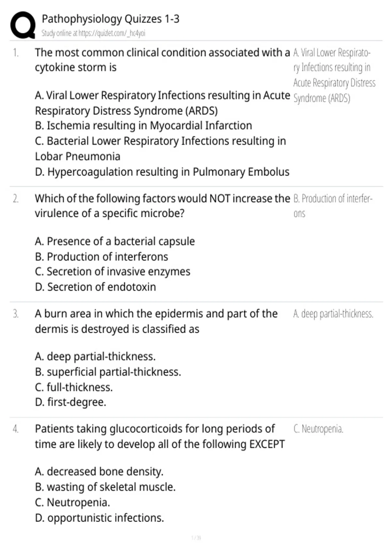The width and height of the screenshot is (392, 556).
Task: Select option B. superficial partial-thickness
Action: click(108, 372)
